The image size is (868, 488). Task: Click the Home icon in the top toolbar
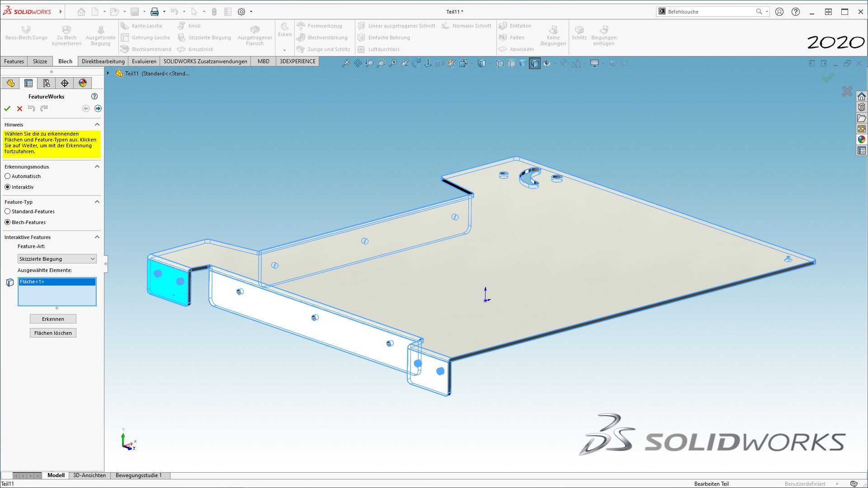tap(81, 12)
